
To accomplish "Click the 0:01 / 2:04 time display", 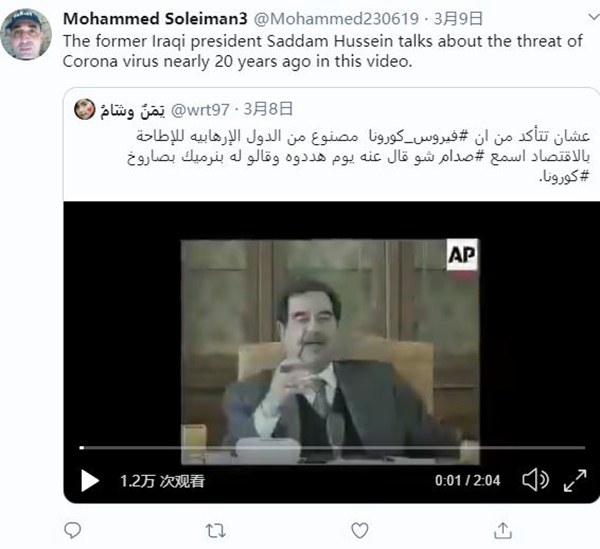I will click(x=467, y=480).
